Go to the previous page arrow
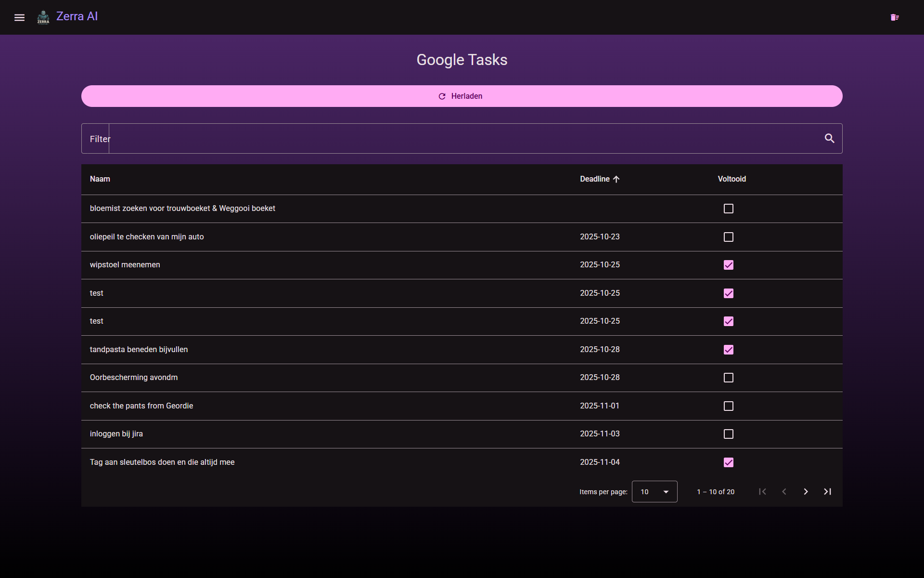 pos(784,492)
